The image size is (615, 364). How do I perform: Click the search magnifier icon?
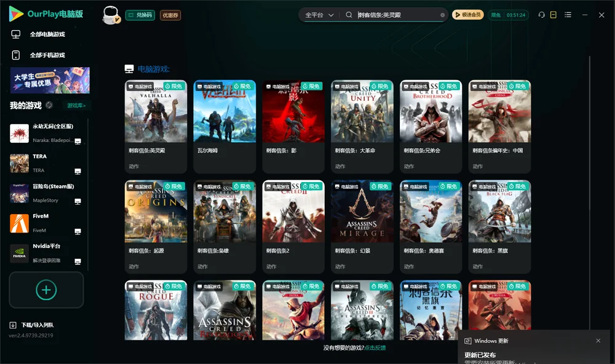349,15
